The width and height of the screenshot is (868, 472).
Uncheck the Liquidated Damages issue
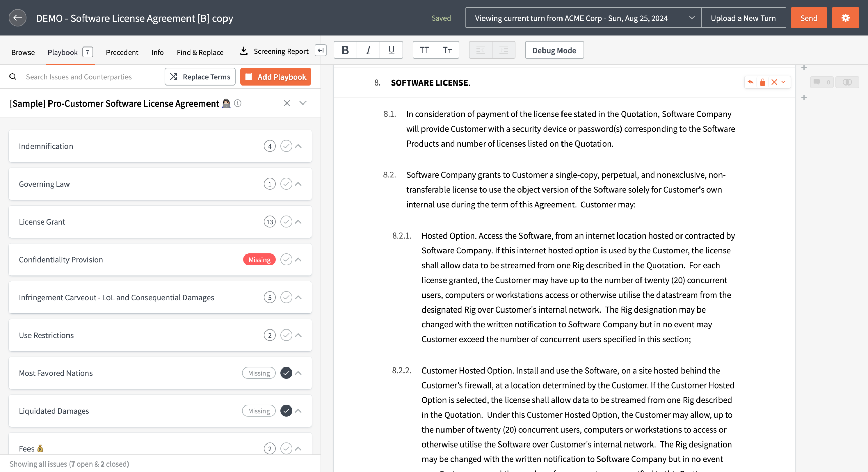286,411
